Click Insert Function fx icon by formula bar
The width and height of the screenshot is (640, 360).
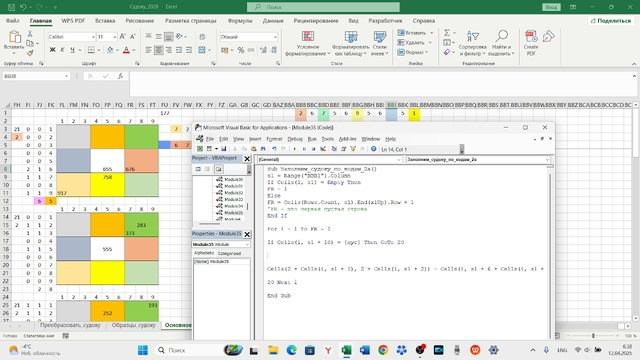(x=120, y=76)
